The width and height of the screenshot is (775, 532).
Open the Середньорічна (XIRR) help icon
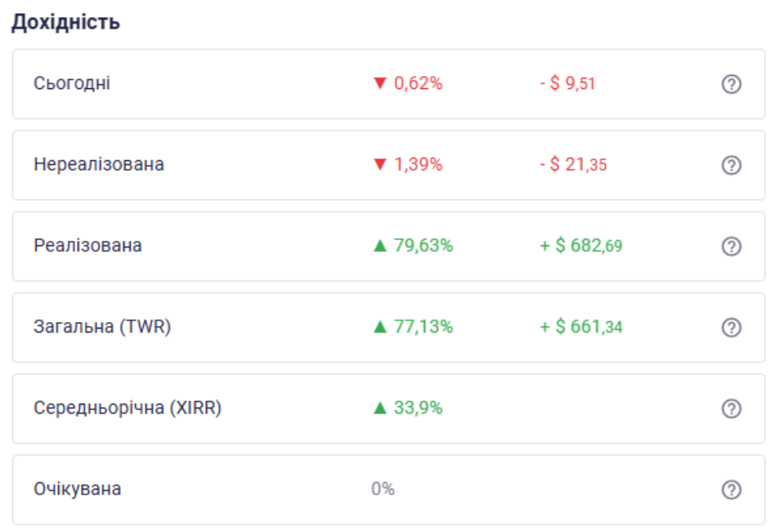pos(732,408)
